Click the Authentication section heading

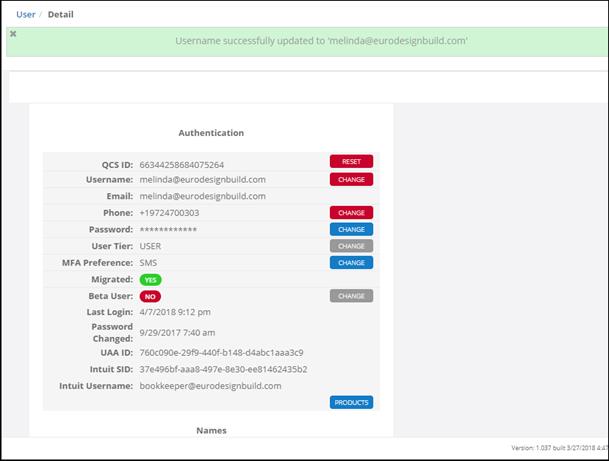(x=211, y=132)
